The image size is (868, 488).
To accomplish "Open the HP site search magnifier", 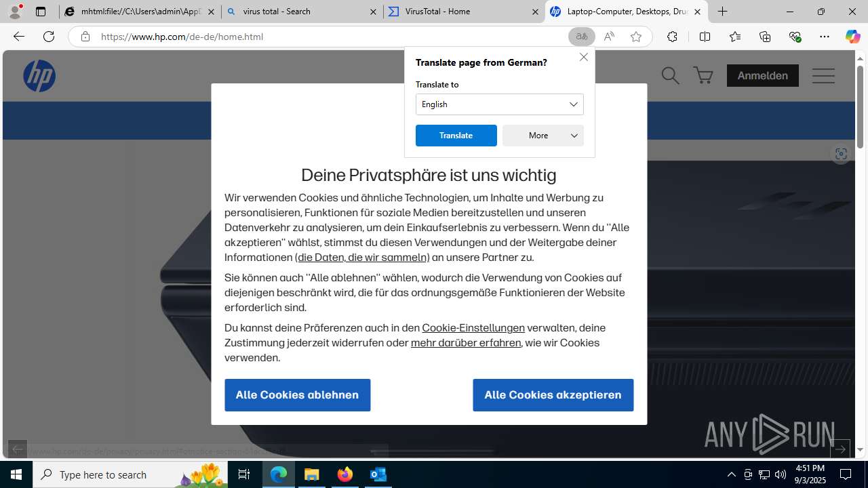I will click(670, 76).
